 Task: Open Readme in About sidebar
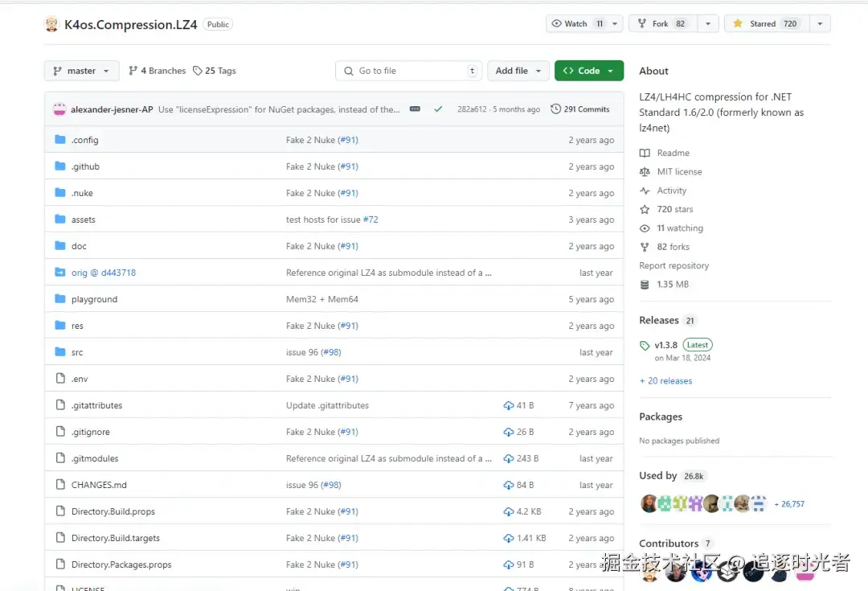(x=673, y=153)
